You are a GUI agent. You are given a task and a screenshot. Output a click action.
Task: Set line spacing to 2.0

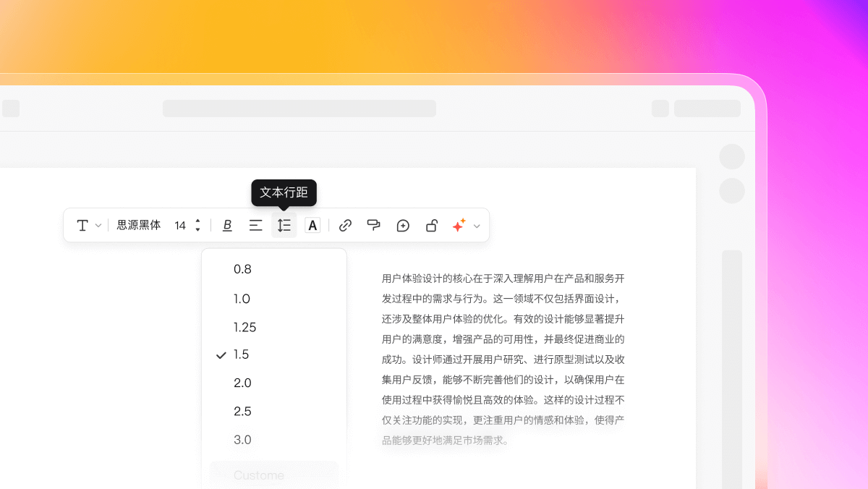pyautogui.click(x=242, y=383)
